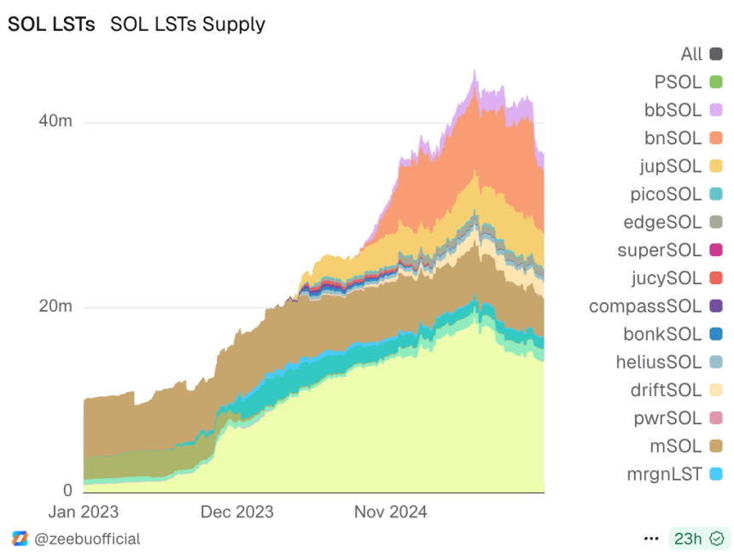Click the superSOL magenta legend square
Viewport: 734px width, 560px height.
point(716,250)
